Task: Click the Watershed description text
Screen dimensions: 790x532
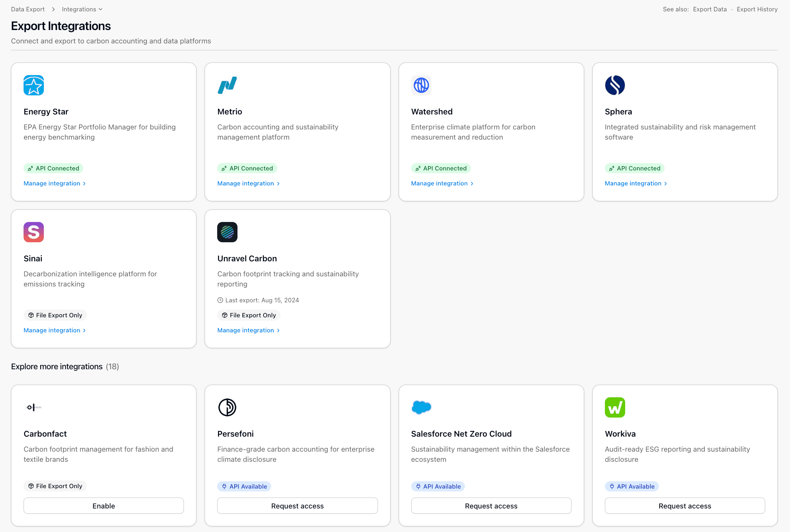Action: pyautogui.click(x=473, y=132)
